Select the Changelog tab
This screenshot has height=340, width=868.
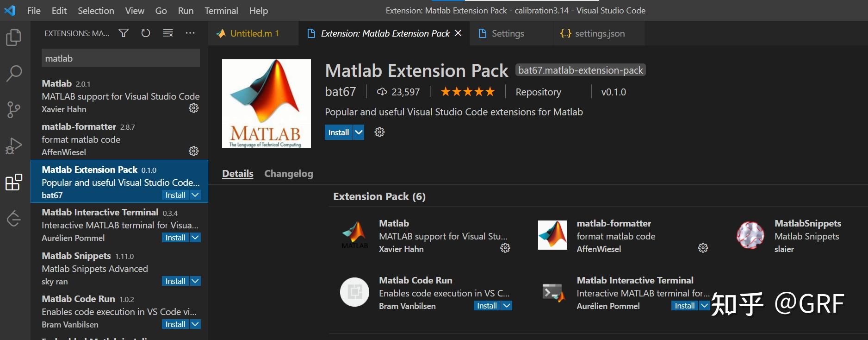click(x=289, y=174)
